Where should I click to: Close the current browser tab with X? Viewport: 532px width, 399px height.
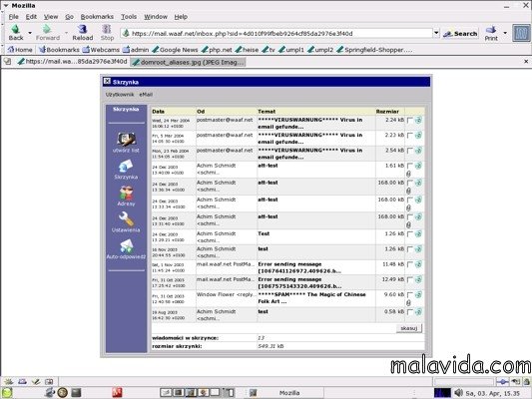(x=526, y=62)
